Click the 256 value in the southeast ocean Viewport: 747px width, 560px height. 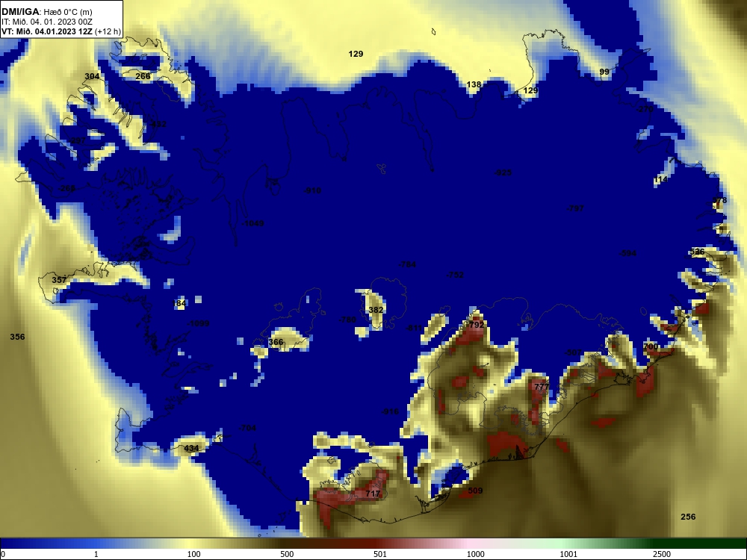tap(688, 517)
